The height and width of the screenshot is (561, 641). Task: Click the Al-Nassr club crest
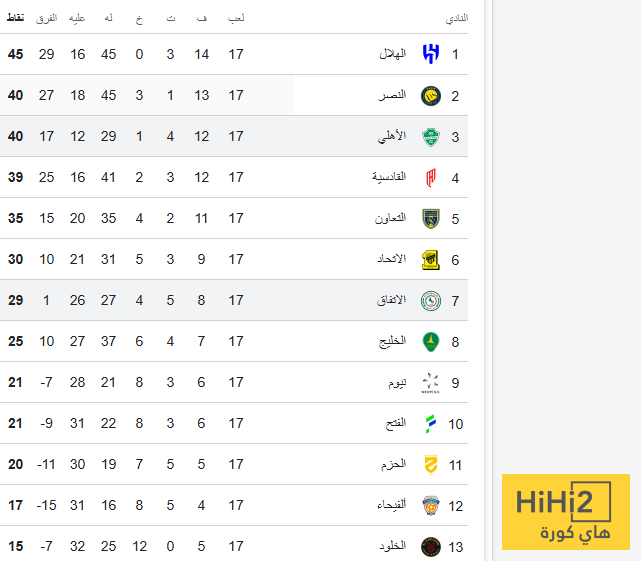point(430,95)
